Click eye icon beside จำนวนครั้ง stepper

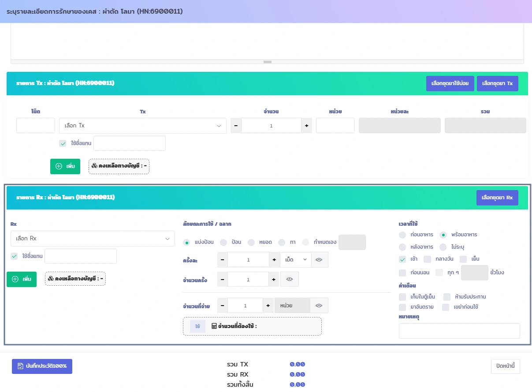pyautogui.click(x=290, y=279)
